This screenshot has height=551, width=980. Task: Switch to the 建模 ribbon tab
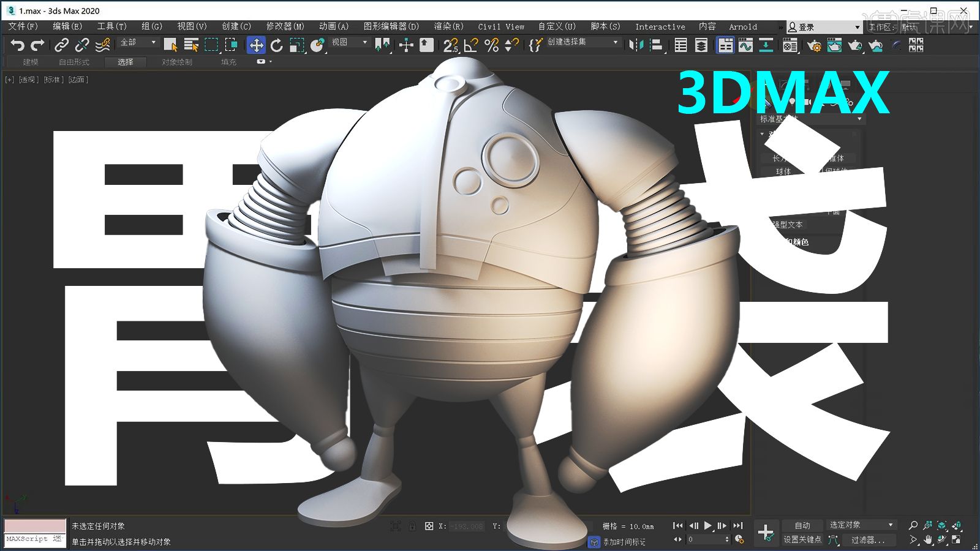coord(29,62)
